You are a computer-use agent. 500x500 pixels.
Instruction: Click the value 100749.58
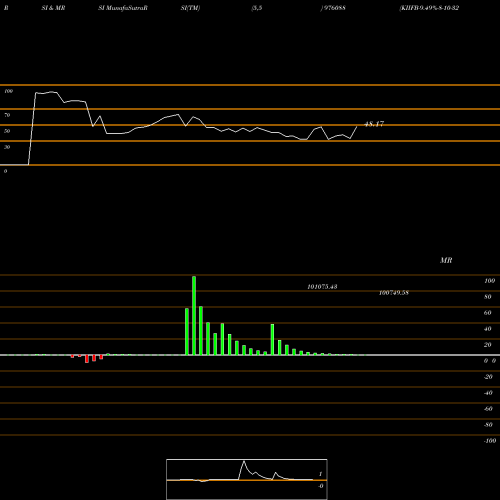(x=394, y=293)
